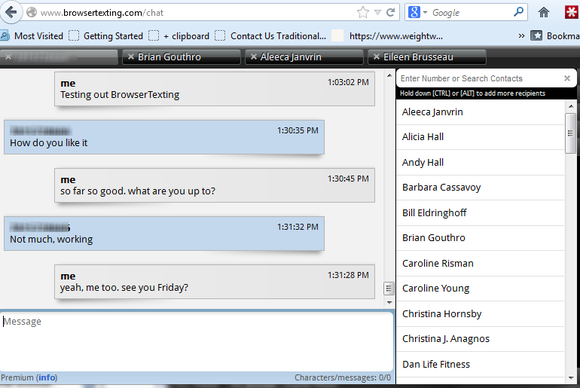This screenshot has width=580, height=388.
Task: Open the Premium info link
Action: click(x=47, y=378)
